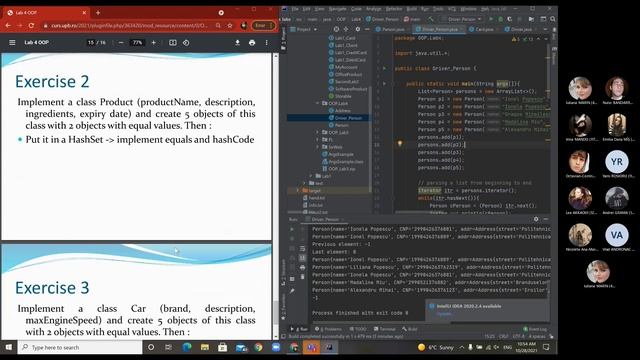
Task: Close the Lab 4 OOP browser tab
Action: coord(84,13)
